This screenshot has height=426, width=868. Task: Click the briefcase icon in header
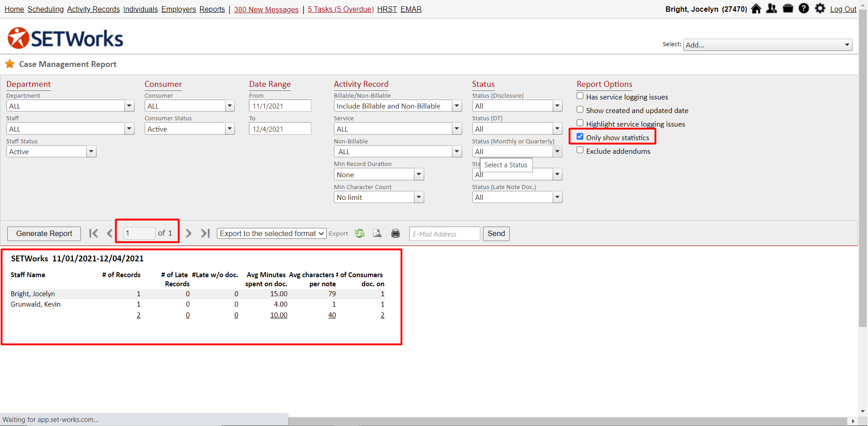788,9
